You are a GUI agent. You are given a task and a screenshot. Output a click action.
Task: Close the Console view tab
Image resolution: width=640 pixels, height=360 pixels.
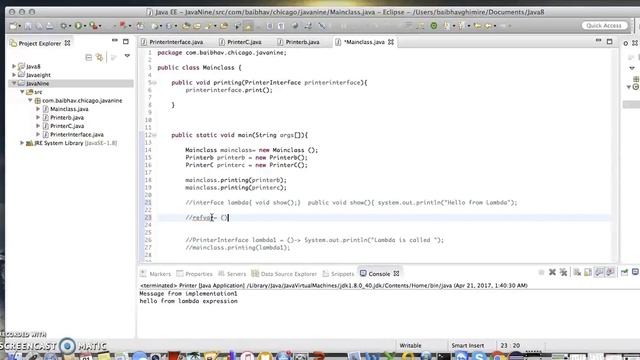click(396, 273)
